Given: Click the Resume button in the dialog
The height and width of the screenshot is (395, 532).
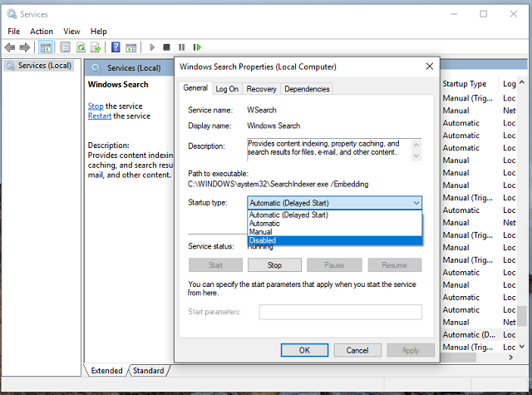Looking at the screenshot, I should coord(395,265).
